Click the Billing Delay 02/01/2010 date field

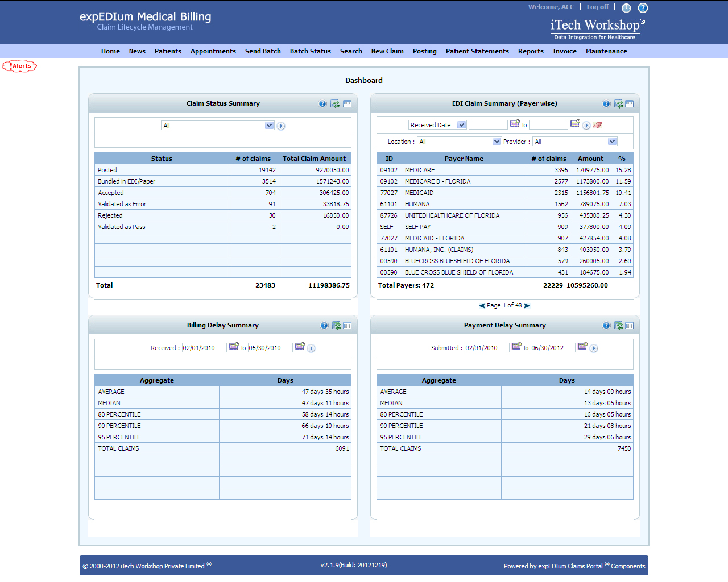(x=204, y=348)
